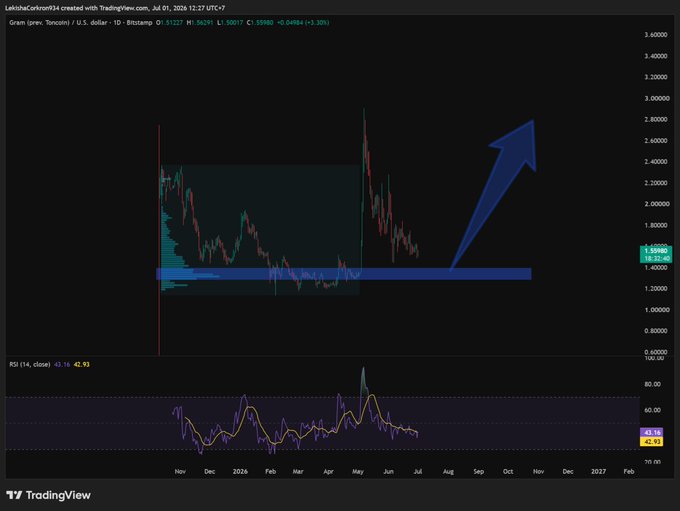The width and height of the screenshot is (680, 511).
Task: Click the 2.00000 price axis label
Action: click(657, 204)
